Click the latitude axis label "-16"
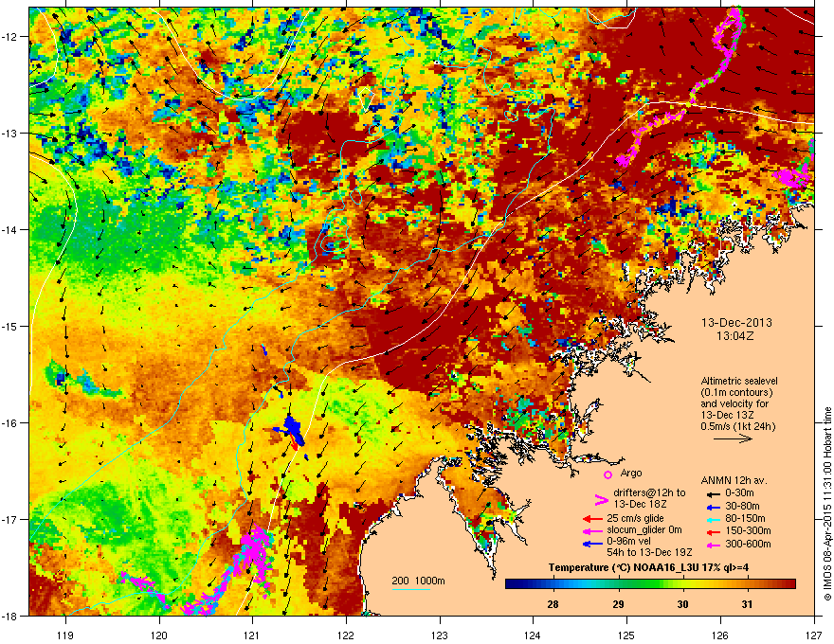The image size is (834, 644). click(9, 423)
